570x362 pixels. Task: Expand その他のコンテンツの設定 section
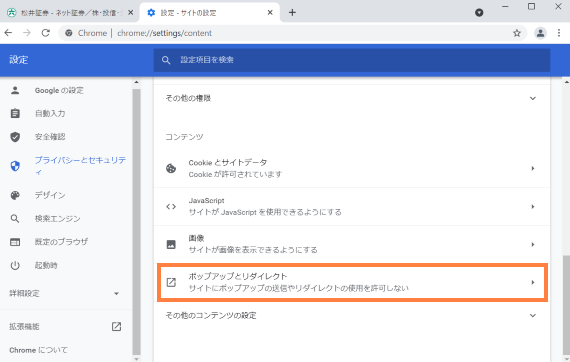[x=352, y=315]
